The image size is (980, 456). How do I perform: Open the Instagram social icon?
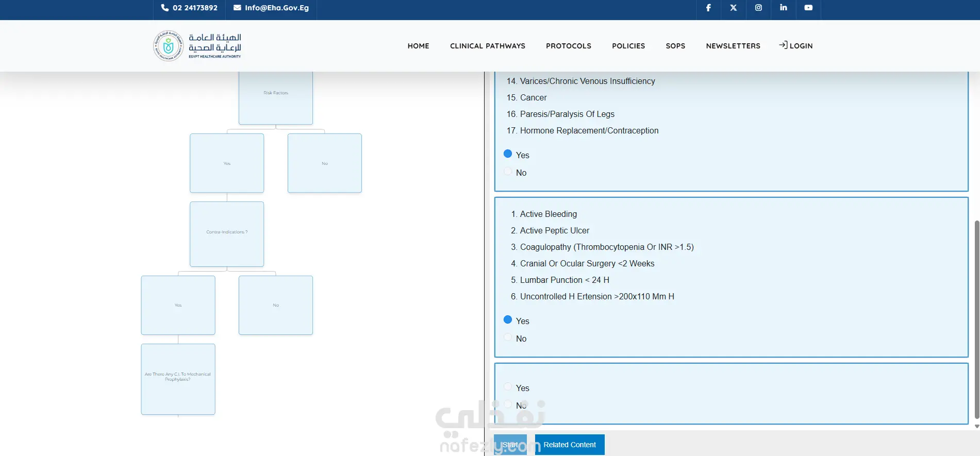[x=758, y=8]
